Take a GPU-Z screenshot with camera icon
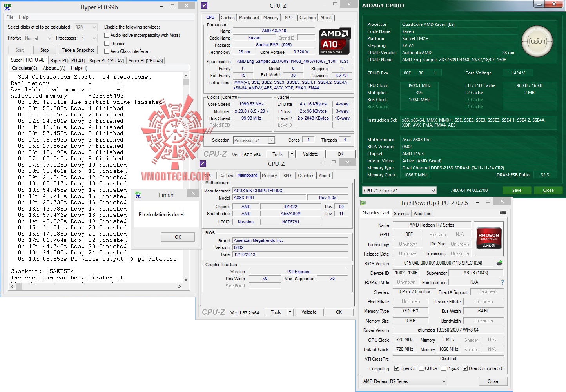This screenshot has height=392, width=566. pyautogui.click(x=503, y=213)
